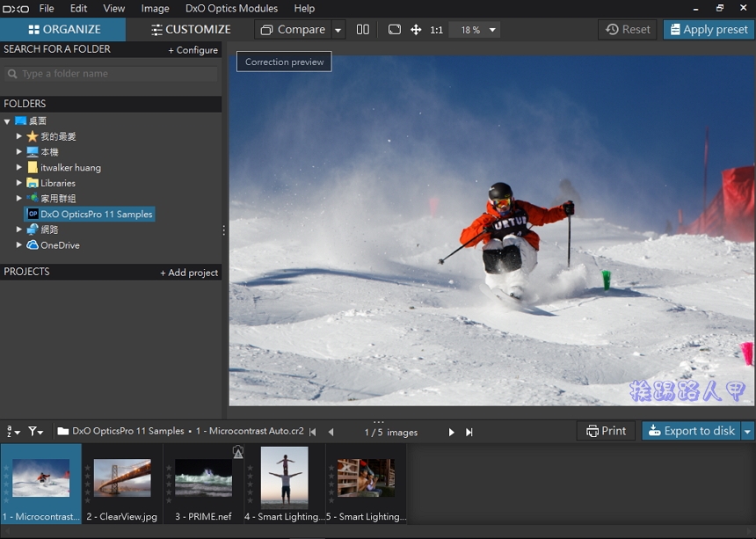Select the first 4 - Smart Lighting thumbnail
This screenshot has height=539, width=756.
click(285, 484)
